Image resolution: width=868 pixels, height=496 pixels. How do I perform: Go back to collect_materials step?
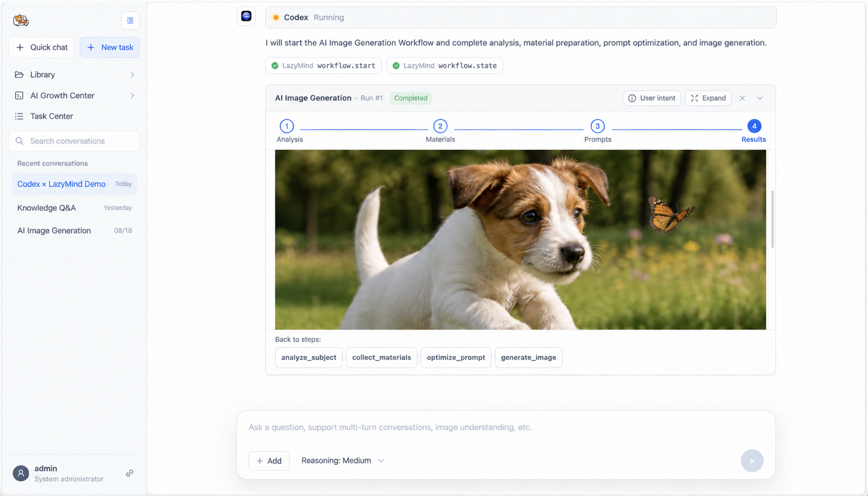click(381, 358)
